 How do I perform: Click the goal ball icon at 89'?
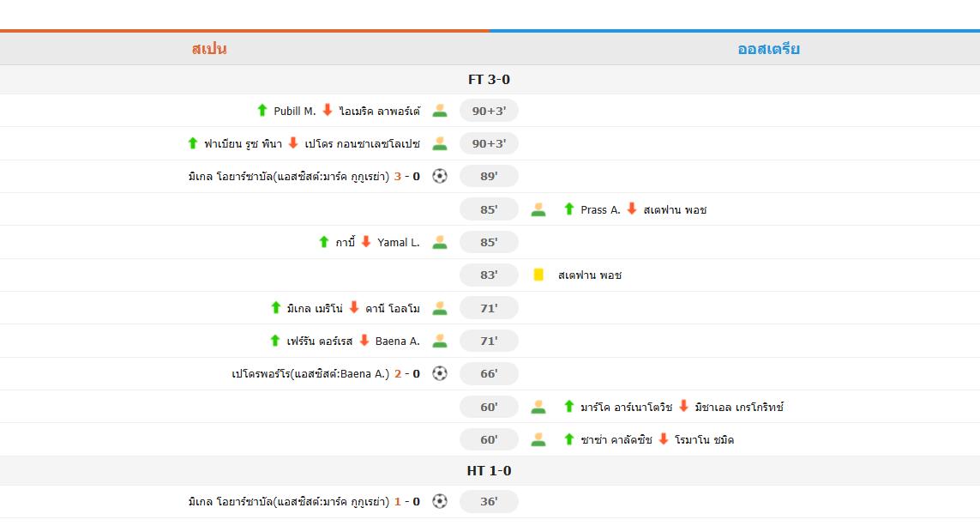(x=440, y=176)
